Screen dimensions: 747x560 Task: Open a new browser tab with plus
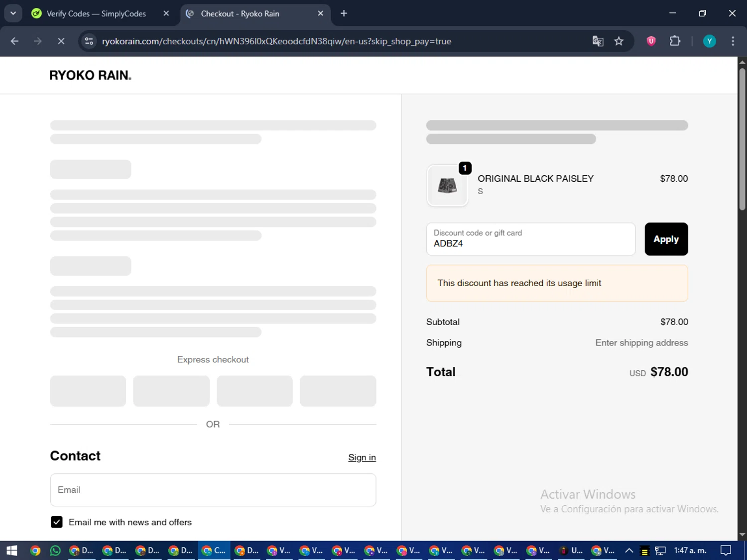pyautogui.click(x=344, y=13)
